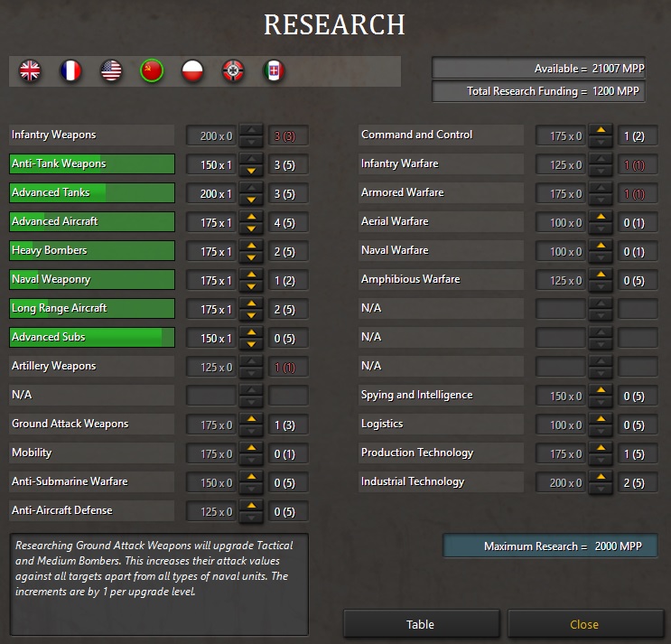The height and width of the screenshot is (644, 671).
Task: Select the Long Range Aircraft research row
Action: click(91, 309)
